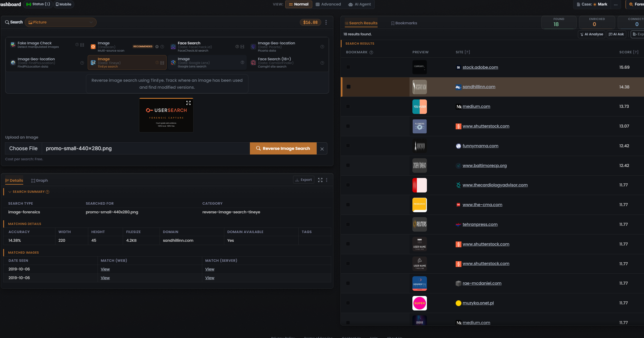Screen dimensions: 644x338
Task: Open the Picture search type dropdown
Action: coord(61,22)
